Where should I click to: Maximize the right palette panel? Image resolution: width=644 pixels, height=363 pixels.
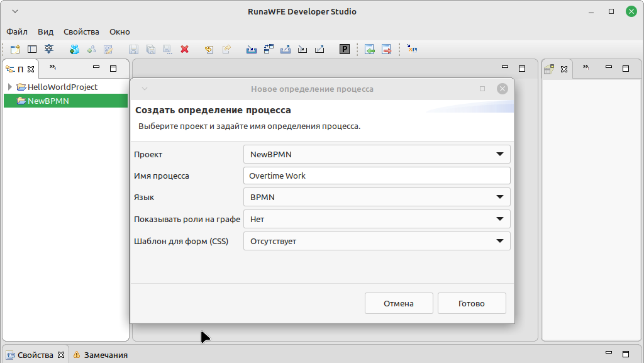(x=626, y=69)
